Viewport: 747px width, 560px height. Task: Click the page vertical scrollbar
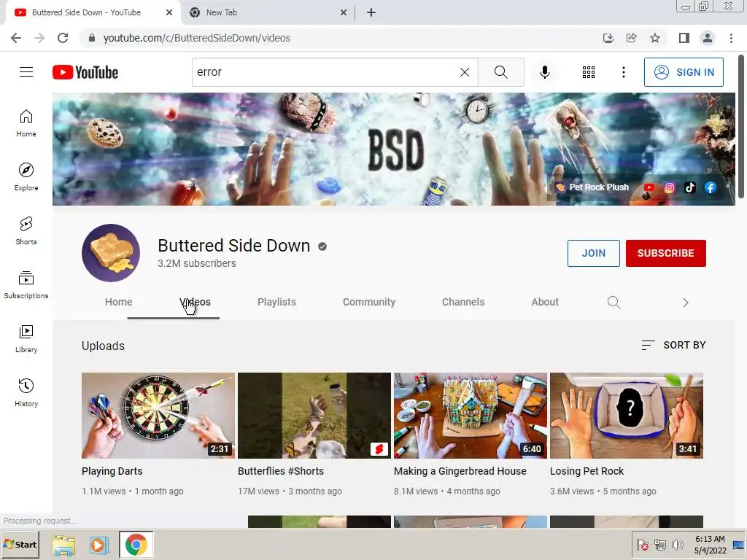(741, 127)
